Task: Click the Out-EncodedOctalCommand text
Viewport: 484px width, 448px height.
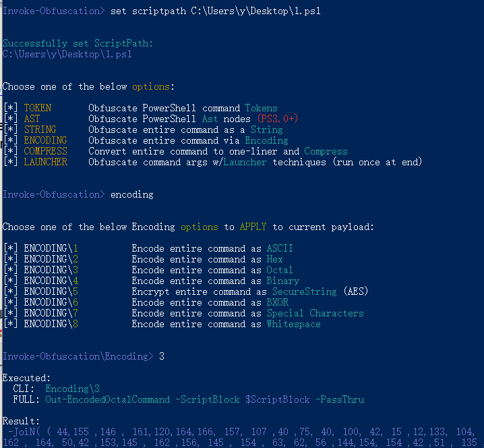Action: pos(107,400)
